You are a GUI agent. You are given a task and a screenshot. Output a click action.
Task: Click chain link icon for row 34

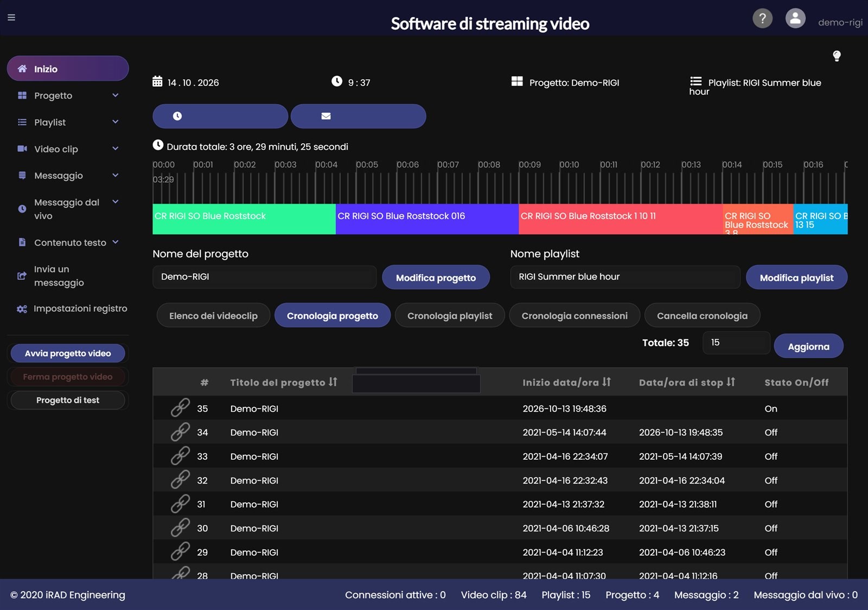tap(180, 432)
